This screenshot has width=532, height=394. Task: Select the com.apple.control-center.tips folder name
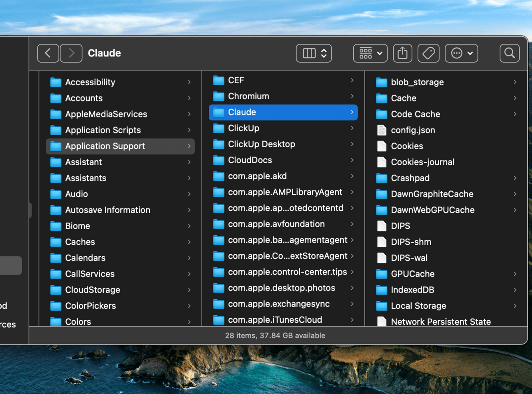[288, 272]
